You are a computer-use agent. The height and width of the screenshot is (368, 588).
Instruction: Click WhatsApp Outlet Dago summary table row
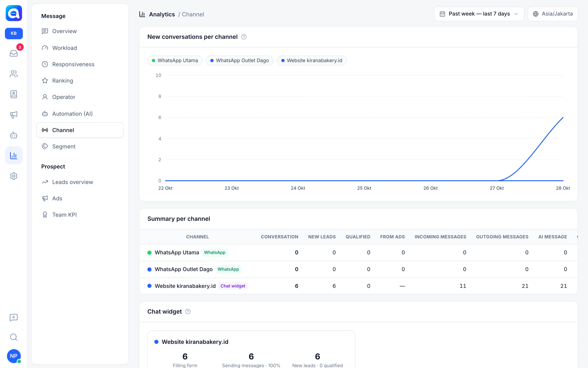pyautogui.click(x=358, y=269)
